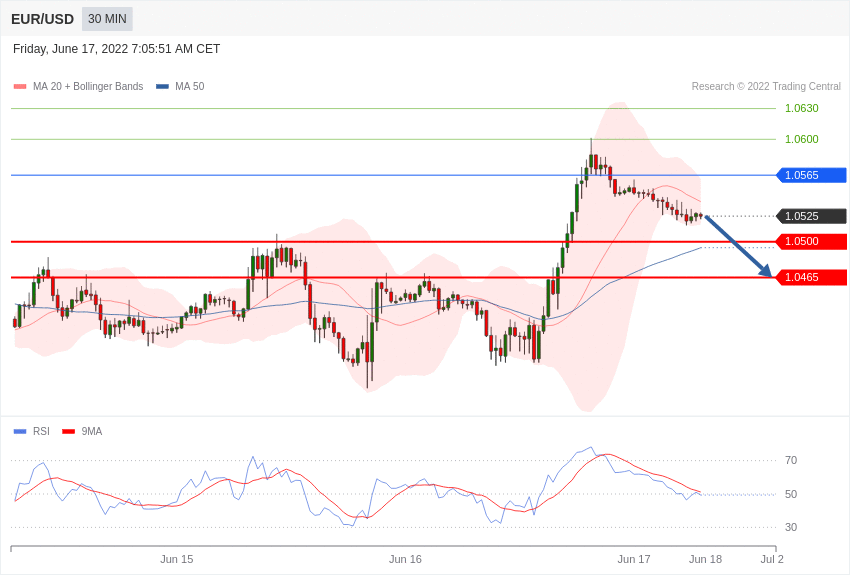Click the EUR/USD symbol title
850x576 pixels.
pyautogui.click(x=42, y=20)
